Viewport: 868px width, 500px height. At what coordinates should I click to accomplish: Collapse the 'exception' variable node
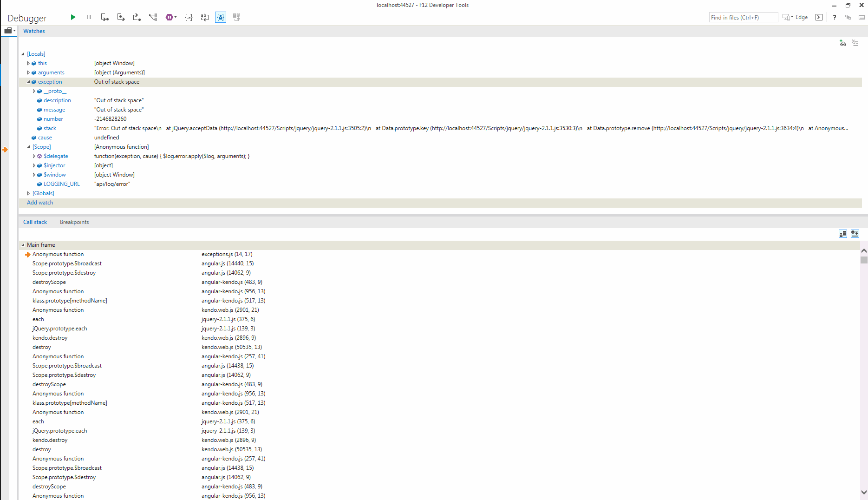[28, 82]
